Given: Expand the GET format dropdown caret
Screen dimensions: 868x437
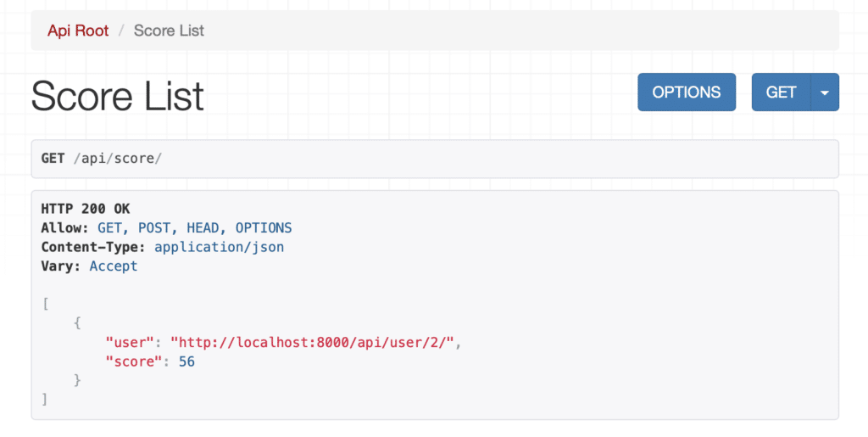Looking at the screenshot, I should pos(825,92).
